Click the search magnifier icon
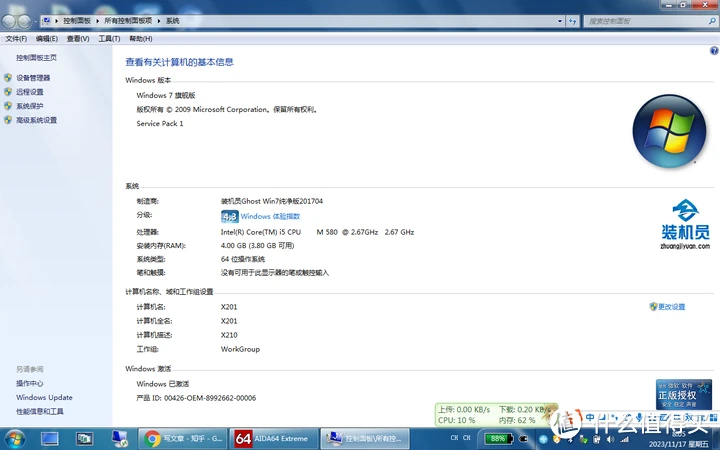Image resolution: width=720 pixels, height=450 pixels. [712, 21]
